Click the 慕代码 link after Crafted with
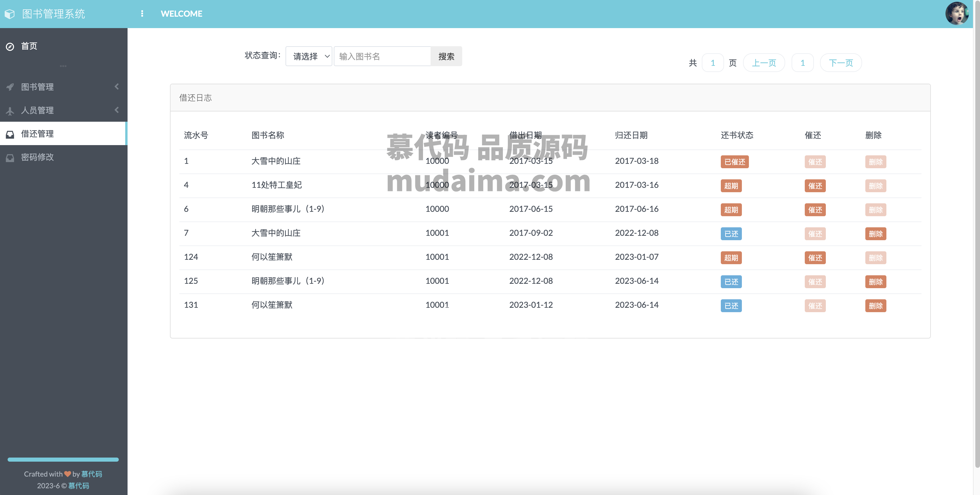The image size is (980, 495). [92, 474]
